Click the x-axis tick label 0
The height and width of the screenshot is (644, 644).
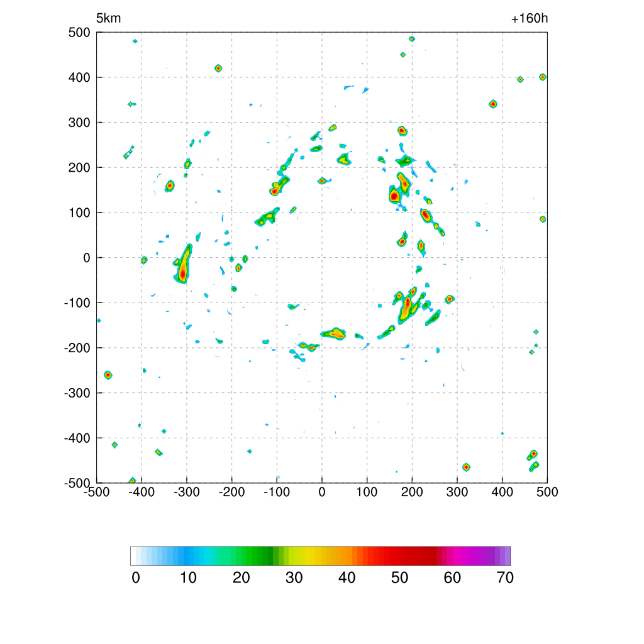(322, 492)
